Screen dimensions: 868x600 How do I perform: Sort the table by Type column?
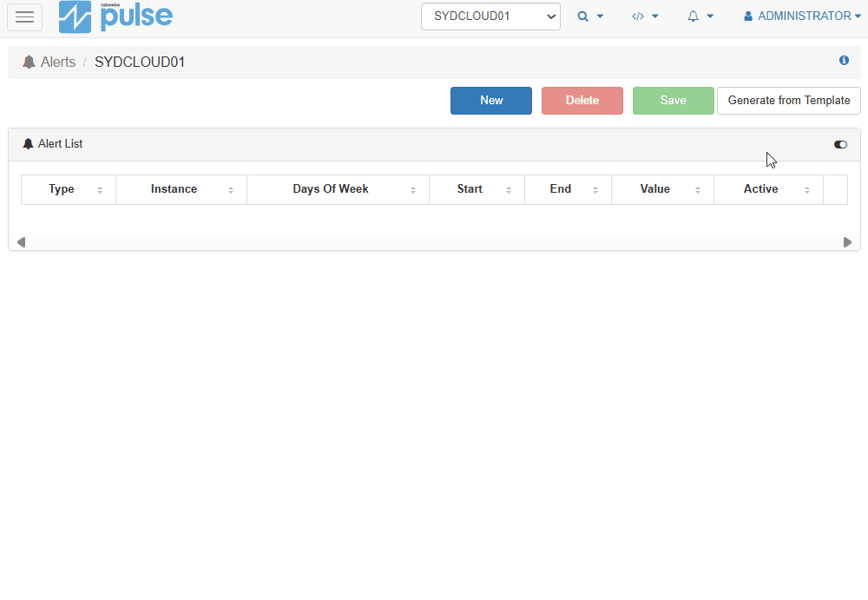coord(69,189)
